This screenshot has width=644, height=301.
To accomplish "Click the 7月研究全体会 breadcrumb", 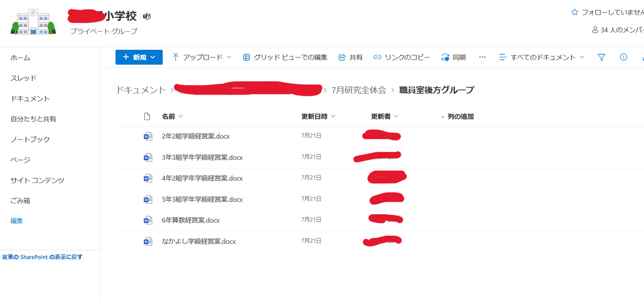I will (358, 90).
